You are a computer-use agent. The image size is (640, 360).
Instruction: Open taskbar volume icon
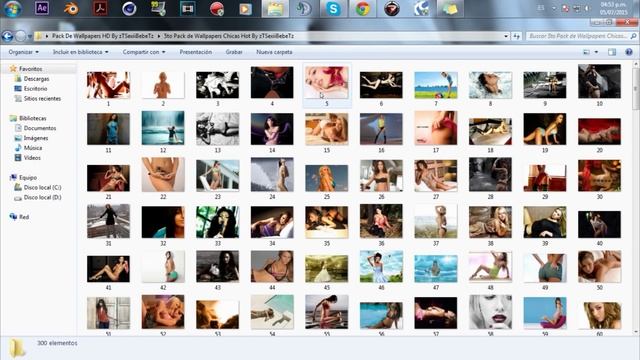(588, 8)
